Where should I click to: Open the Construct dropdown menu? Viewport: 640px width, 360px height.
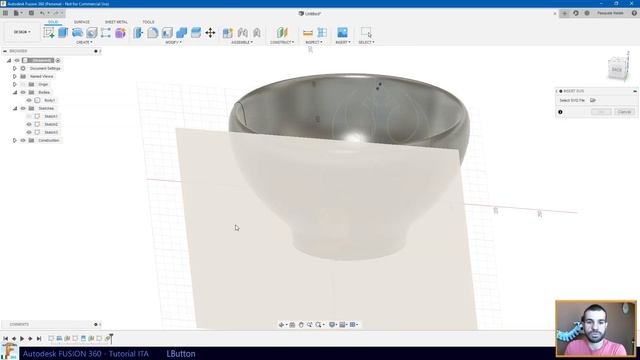[282, 42]
